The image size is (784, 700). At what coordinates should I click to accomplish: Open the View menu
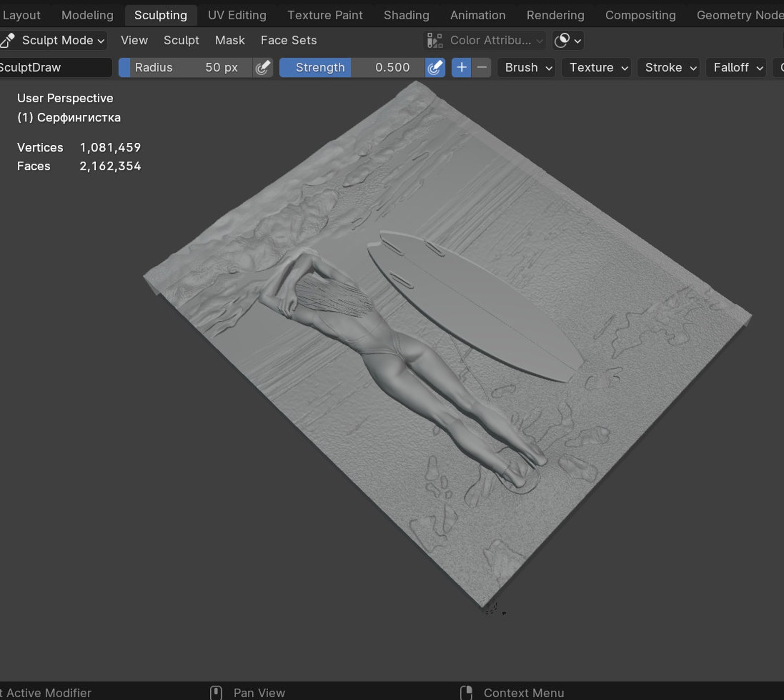(x=134, y=40)
